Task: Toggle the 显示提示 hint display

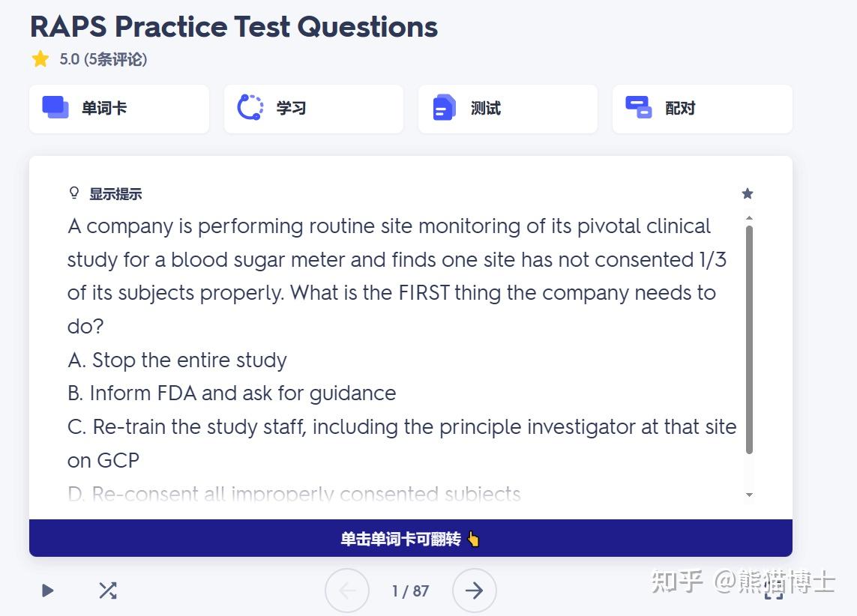Action: click(115, 193)
